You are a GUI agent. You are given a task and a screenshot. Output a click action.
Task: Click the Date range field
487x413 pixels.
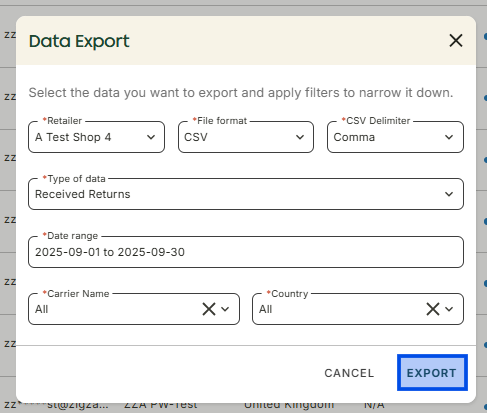(x=246, y=252)
